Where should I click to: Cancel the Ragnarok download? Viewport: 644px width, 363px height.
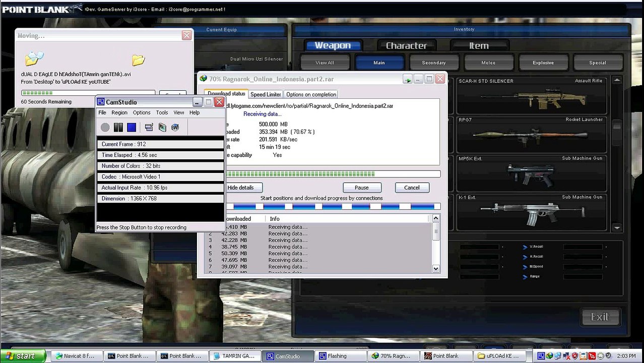coord(412,188)
